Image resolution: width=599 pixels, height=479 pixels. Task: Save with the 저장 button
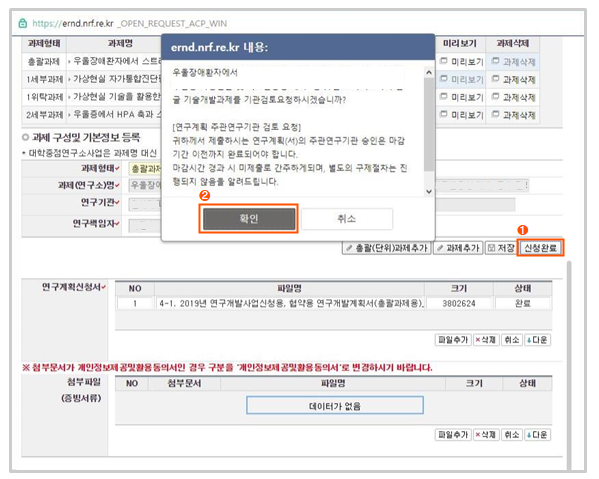[x=501, y=248]
